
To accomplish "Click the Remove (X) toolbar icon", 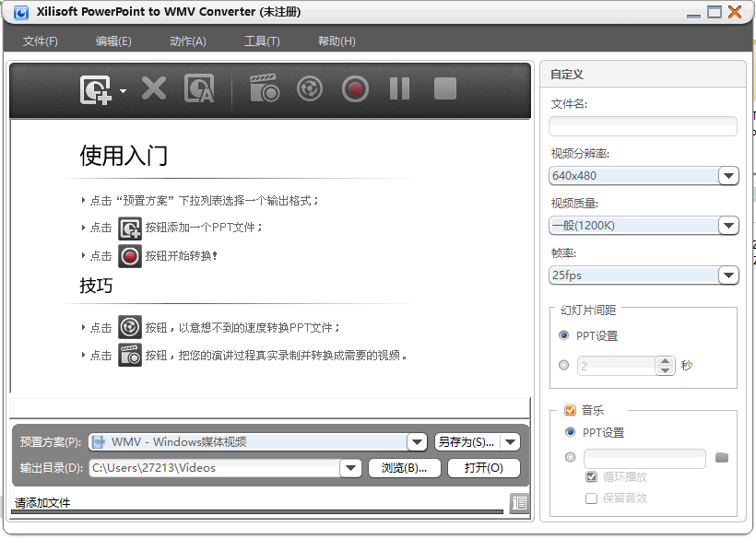I will (x=154, y=88).
